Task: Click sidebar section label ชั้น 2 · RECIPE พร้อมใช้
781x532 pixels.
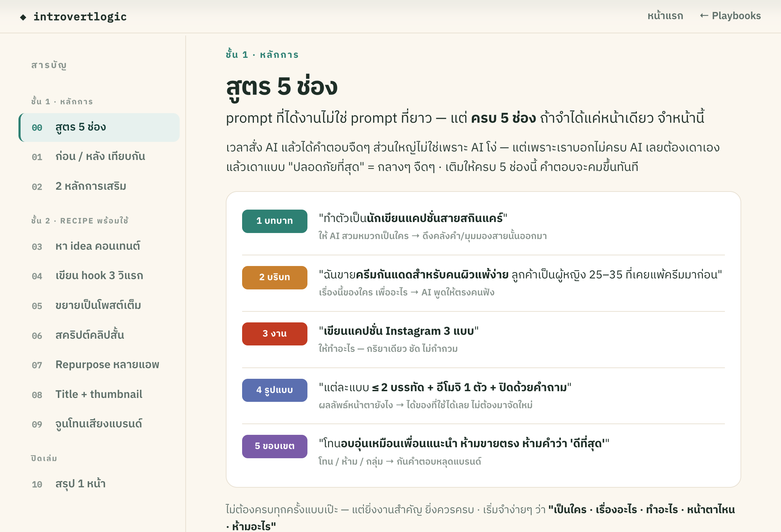Action: pos(80,220)
